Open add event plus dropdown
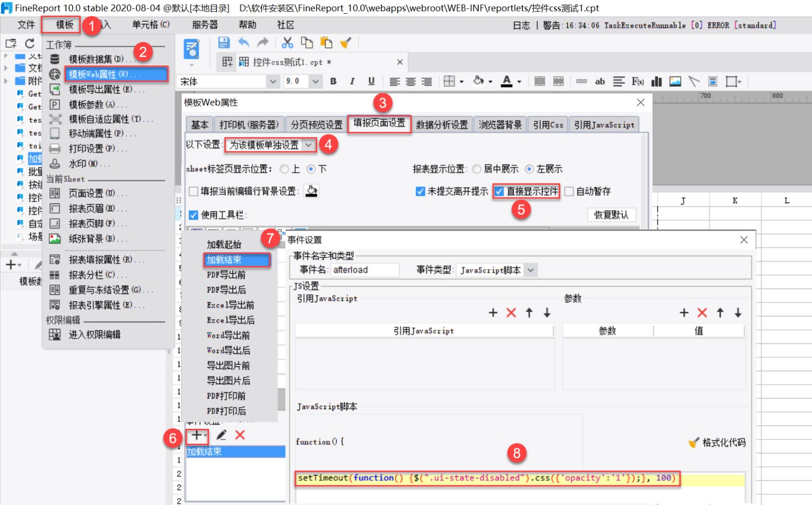 point(197,435)
